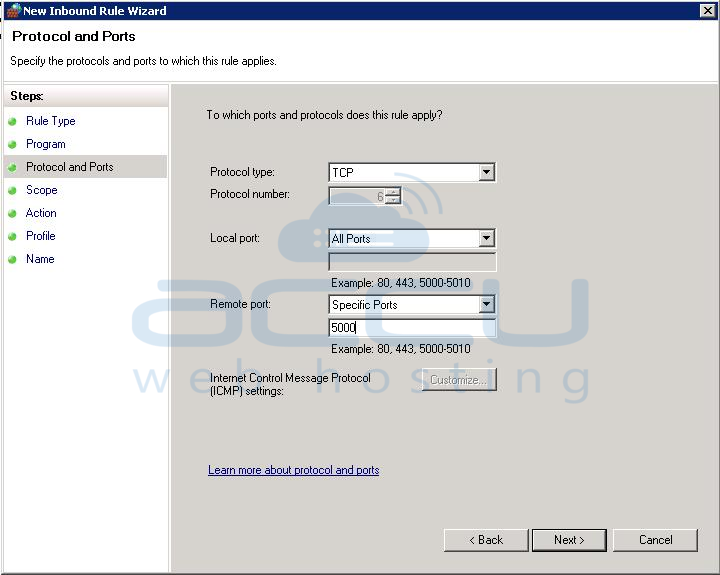Click the remote port field containing 5000
Image resolution: width=720 pixels, height=575 pixels.
click(412, 327)
